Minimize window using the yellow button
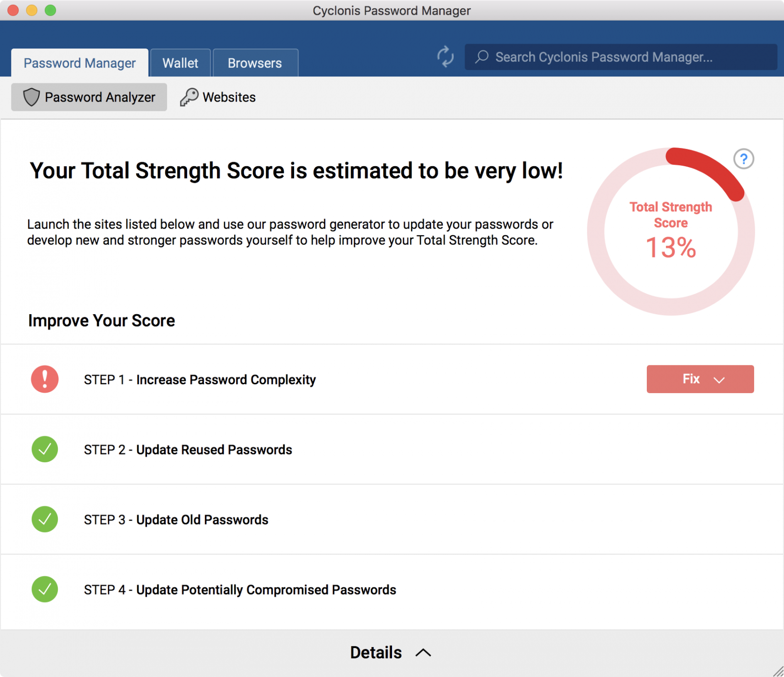 click(32, 10)
